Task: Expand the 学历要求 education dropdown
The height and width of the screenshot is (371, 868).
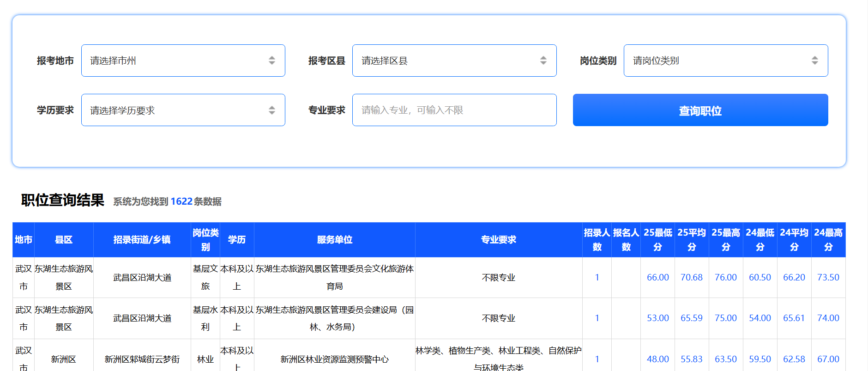Action: pos(183,110)
